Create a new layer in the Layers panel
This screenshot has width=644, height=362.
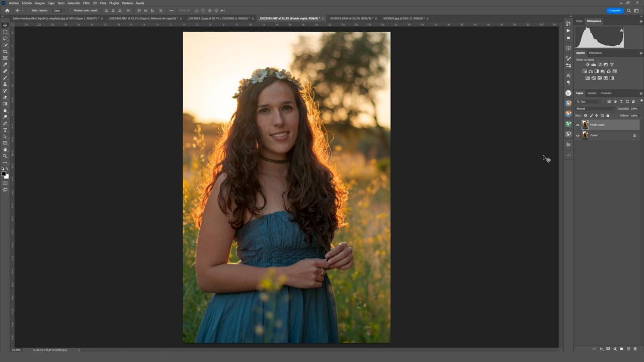[x=628, y=348]
